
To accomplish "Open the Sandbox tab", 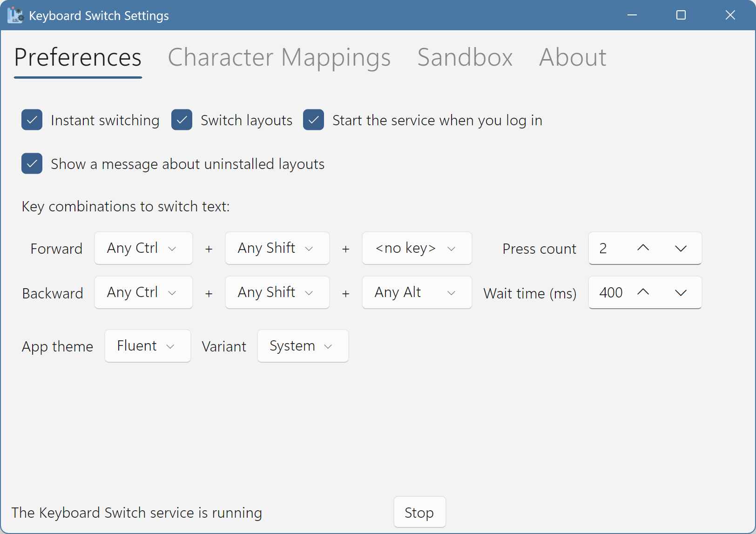I will pos(465,58).
